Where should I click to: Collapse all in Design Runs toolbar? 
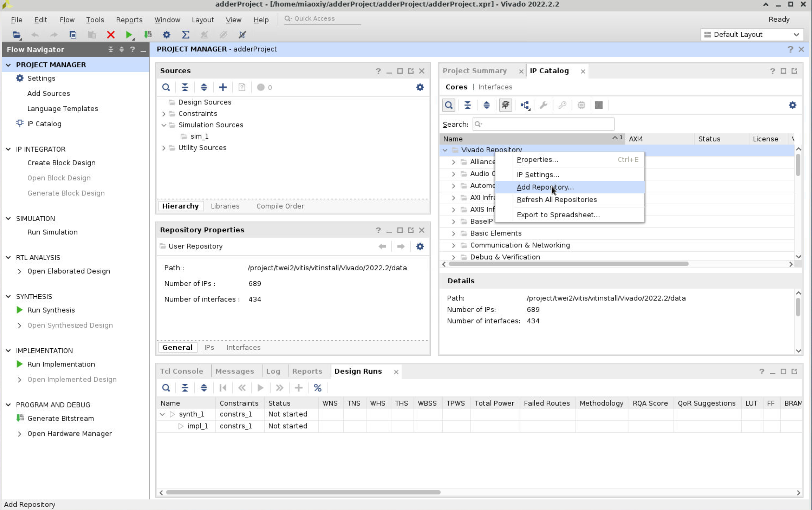[185, 388]
